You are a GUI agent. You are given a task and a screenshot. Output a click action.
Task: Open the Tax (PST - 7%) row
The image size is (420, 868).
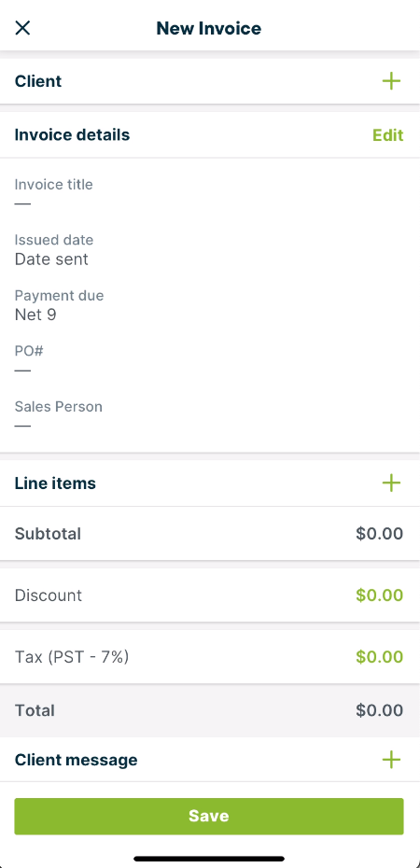(210, 656)
